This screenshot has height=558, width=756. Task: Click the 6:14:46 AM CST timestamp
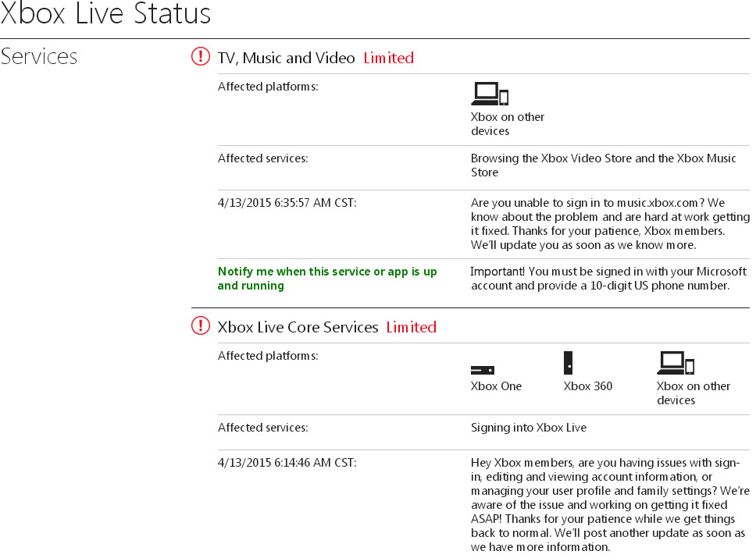pyautogui.click(x=287, y=463)
